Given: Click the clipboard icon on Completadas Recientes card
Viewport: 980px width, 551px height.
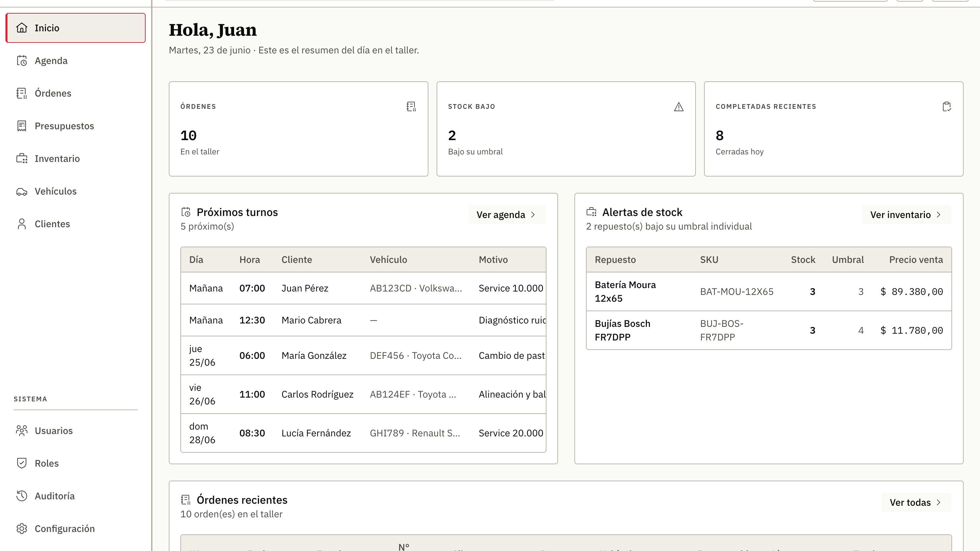Looking at the screenshot, I should (x=947, y=106).
